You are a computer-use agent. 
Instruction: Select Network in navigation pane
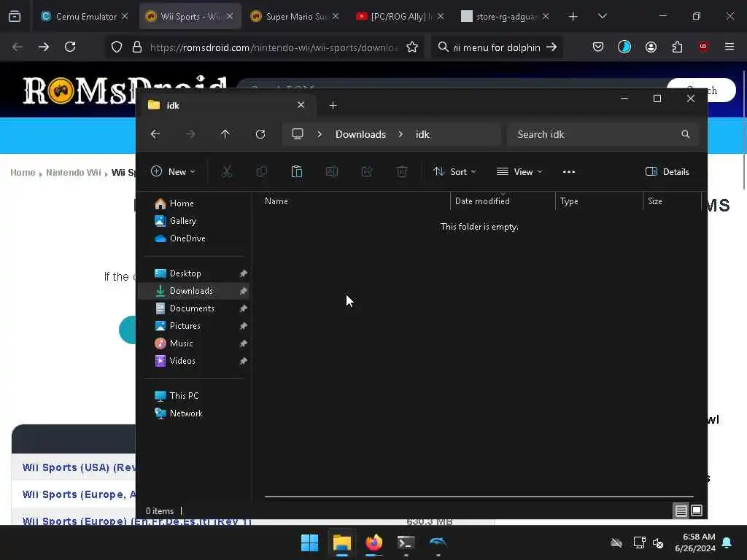click(186, 414)
